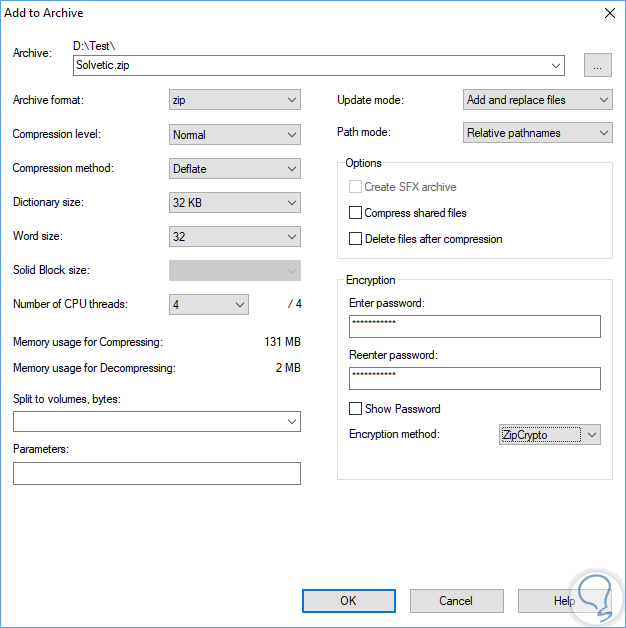Viewport: 626px width, 628px height.
Task: Expand the Encryption method dropdown
Action: pos(550,435)
